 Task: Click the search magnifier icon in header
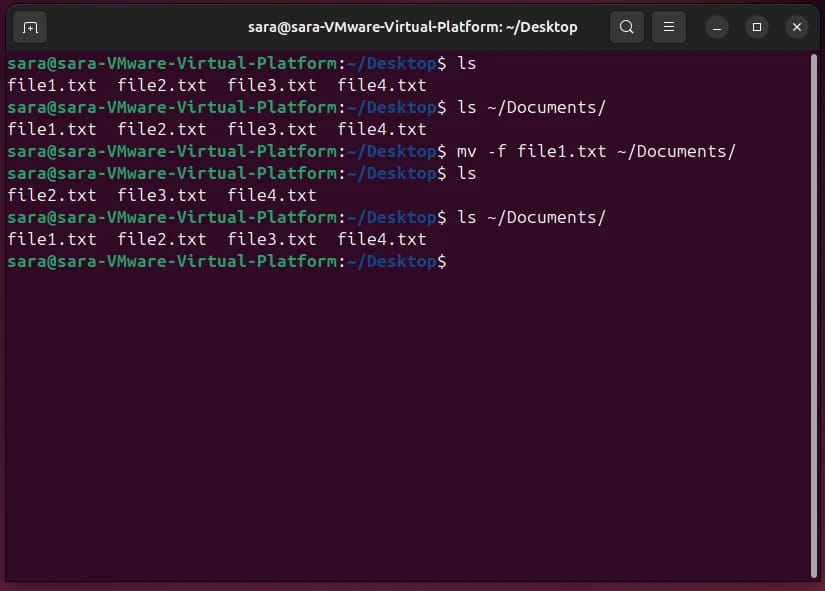[627, 27]
